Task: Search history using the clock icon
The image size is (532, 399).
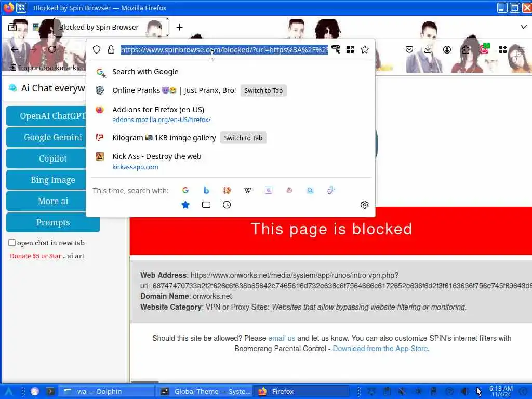Action: click(227, 205)
